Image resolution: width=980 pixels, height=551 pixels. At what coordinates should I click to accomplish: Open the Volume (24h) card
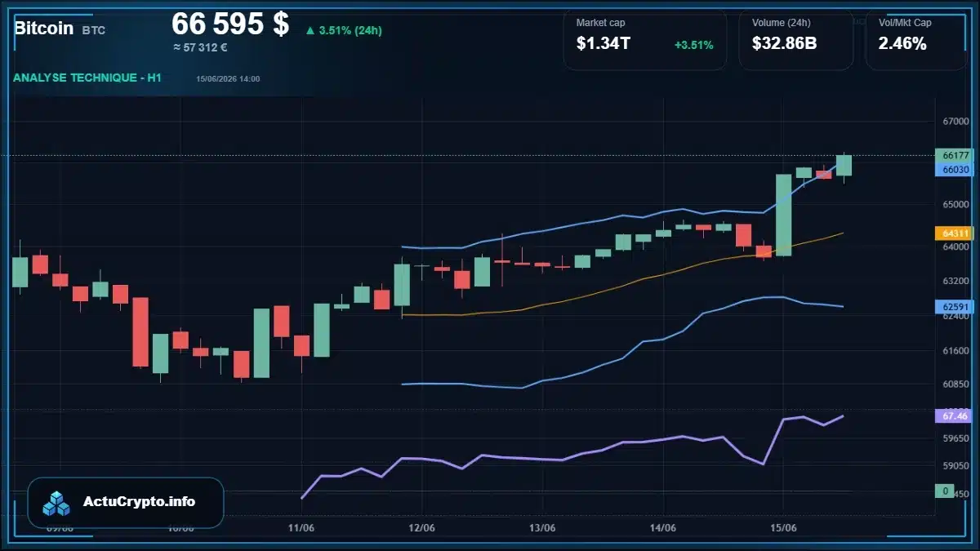(x=796, y=39)
